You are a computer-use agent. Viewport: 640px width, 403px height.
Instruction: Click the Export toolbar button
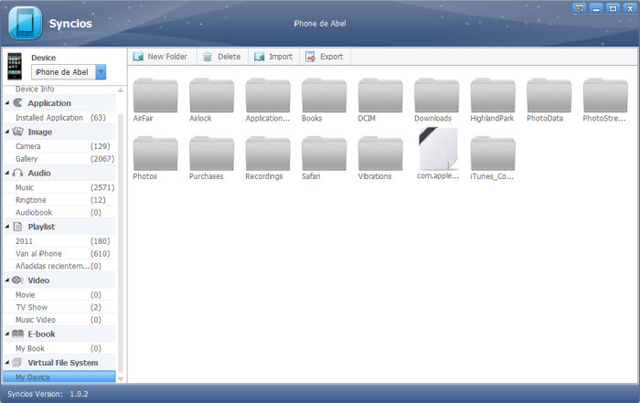[324, 57]
